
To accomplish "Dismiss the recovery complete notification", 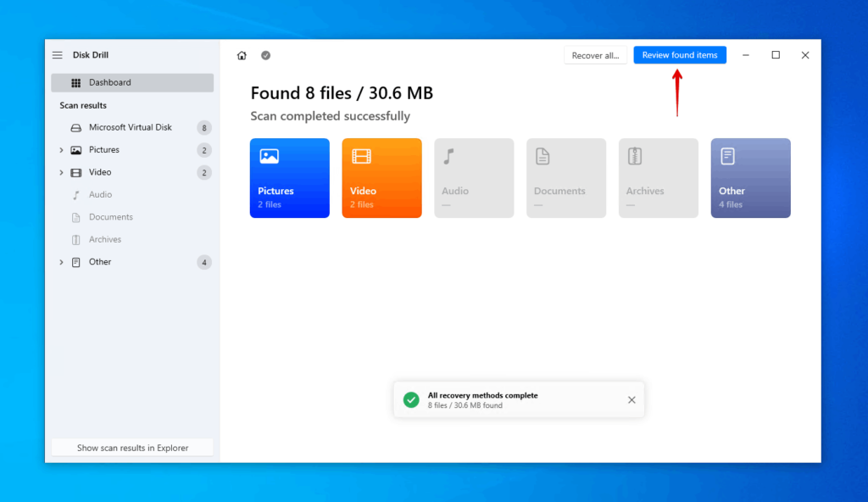I will click(632, 399).
